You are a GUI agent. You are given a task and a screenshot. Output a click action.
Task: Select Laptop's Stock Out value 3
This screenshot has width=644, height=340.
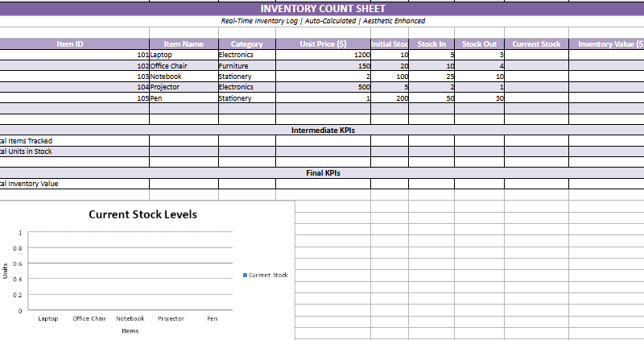pyautogui.click(x=479, y=55)
